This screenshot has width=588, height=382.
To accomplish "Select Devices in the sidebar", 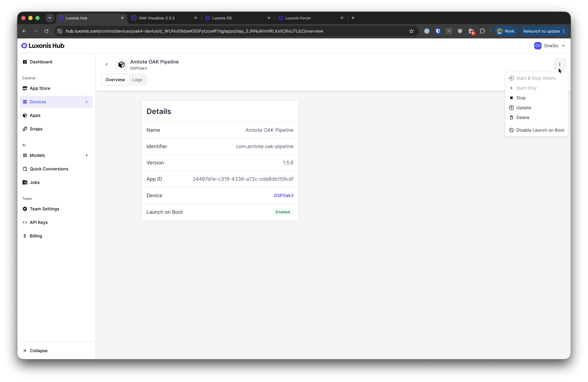I will coord(50,102).
